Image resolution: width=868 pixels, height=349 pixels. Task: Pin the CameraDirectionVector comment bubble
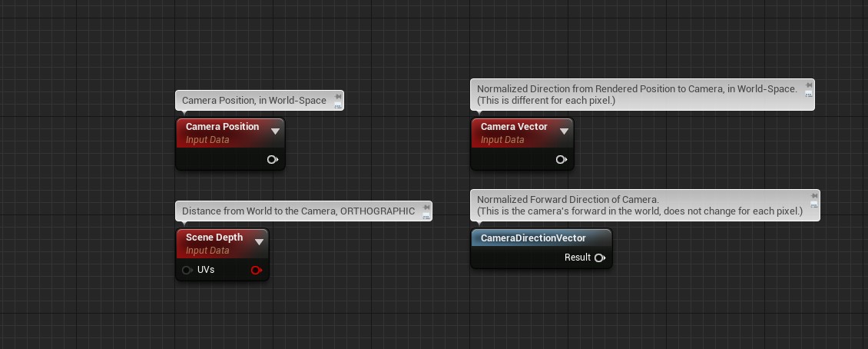(x=814, y=196)
